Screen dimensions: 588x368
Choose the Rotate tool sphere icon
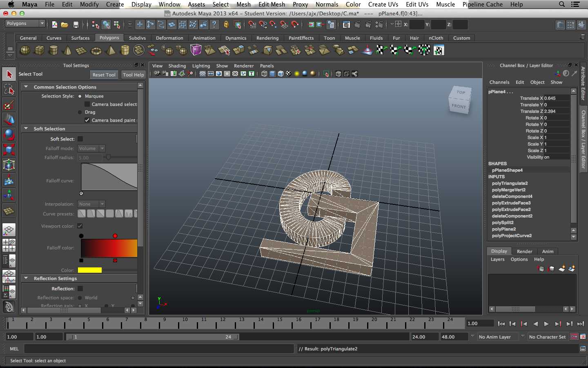coord(9,135)
